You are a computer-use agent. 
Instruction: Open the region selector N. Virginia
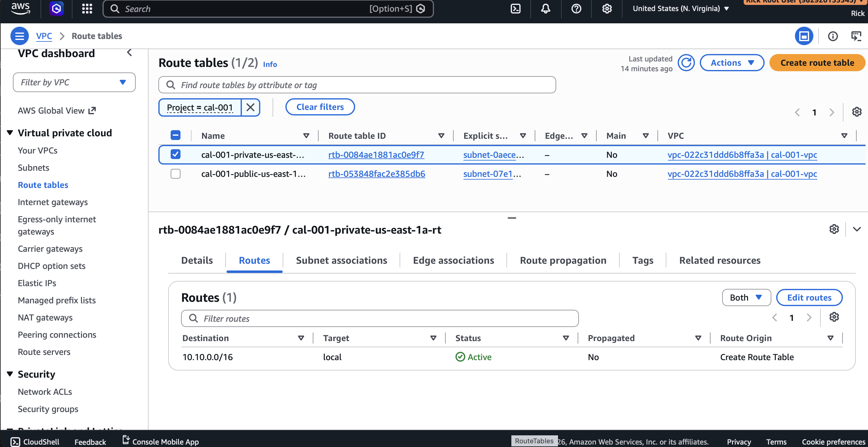(x=681, y=8)
